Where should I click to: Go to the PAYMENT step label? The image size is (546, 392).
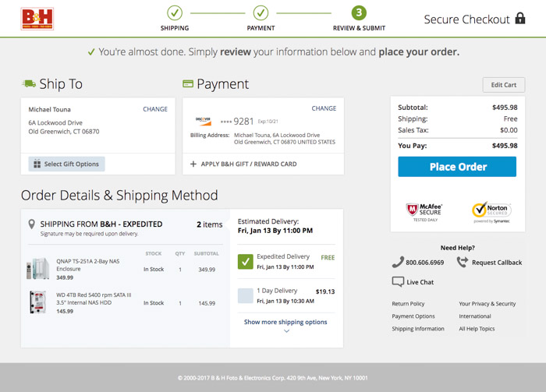(261, 28)
